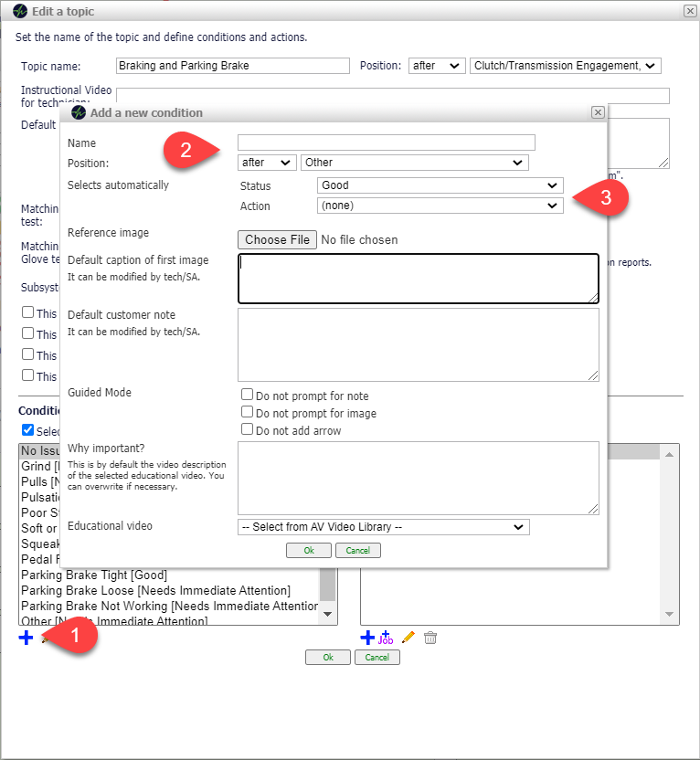Click the condition Name input field
The image size is (700, 760).
tap(387, 142)
